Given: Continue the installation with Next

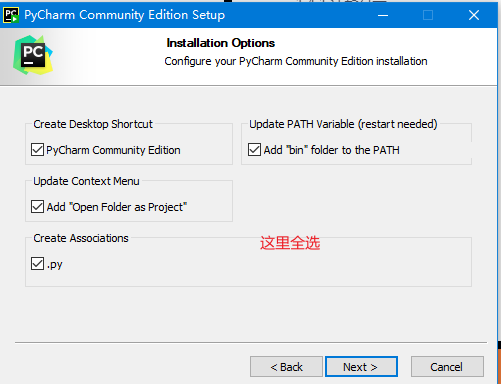Looking at the screenshot, I should click(x=361, y=367).
